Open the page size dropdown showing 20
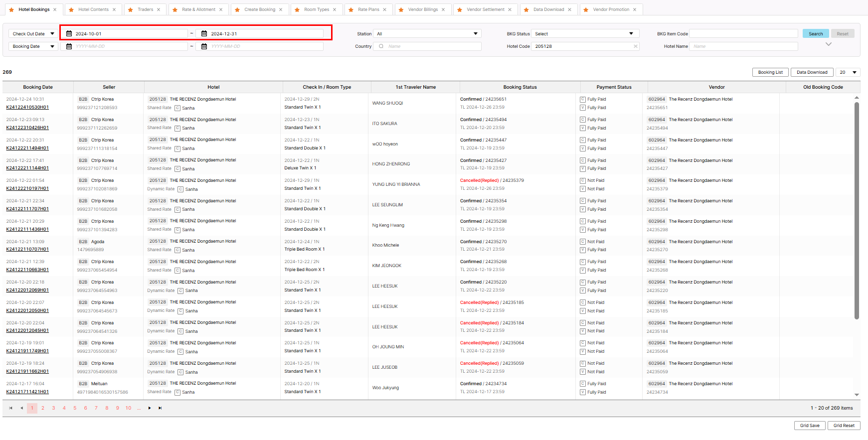Viewport: 868px width, 440px height. (848, 72)
